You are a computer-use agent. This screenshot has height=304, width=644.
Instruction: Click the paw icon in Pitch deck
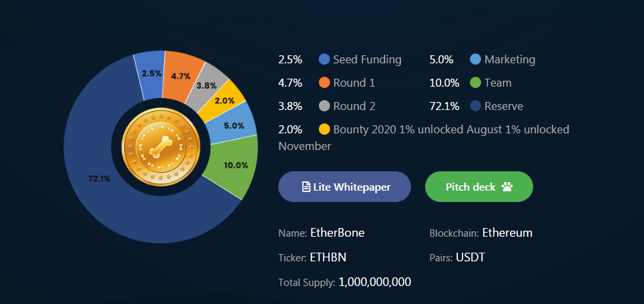coord(507,187)
